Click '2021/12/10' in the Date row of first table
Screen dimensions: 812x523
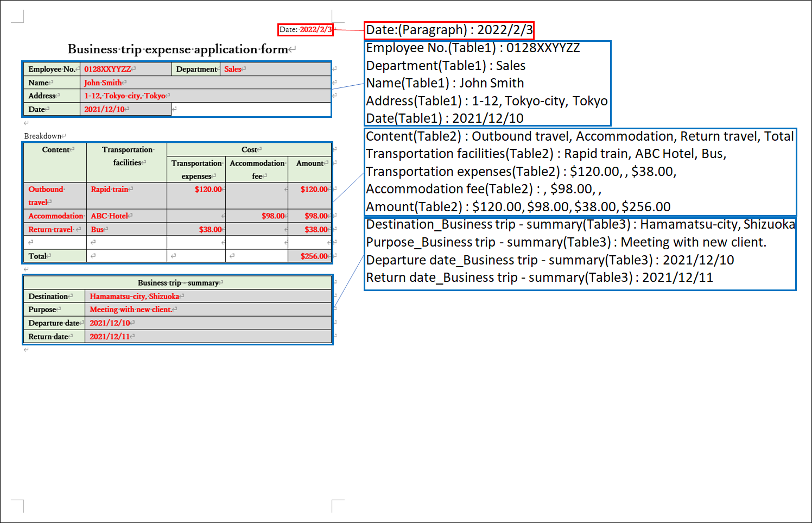coord(104,109)
